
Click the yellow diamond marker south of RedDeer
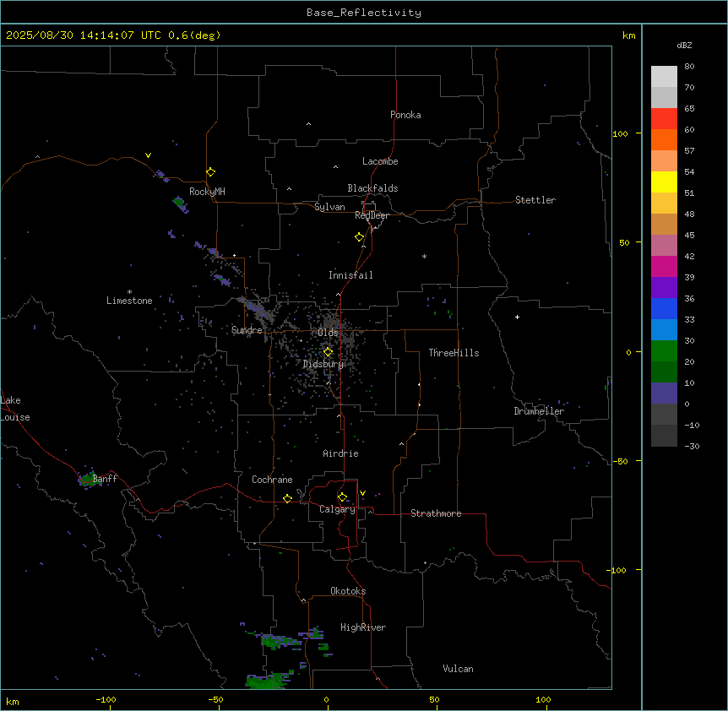(x=359, y=237)
